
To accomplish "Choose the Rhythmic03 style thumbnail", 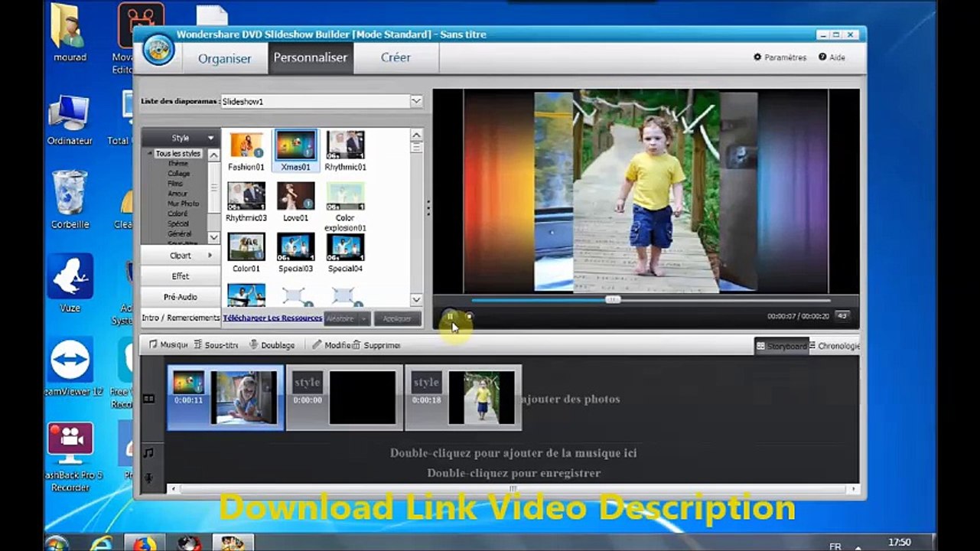I will 246,201.
